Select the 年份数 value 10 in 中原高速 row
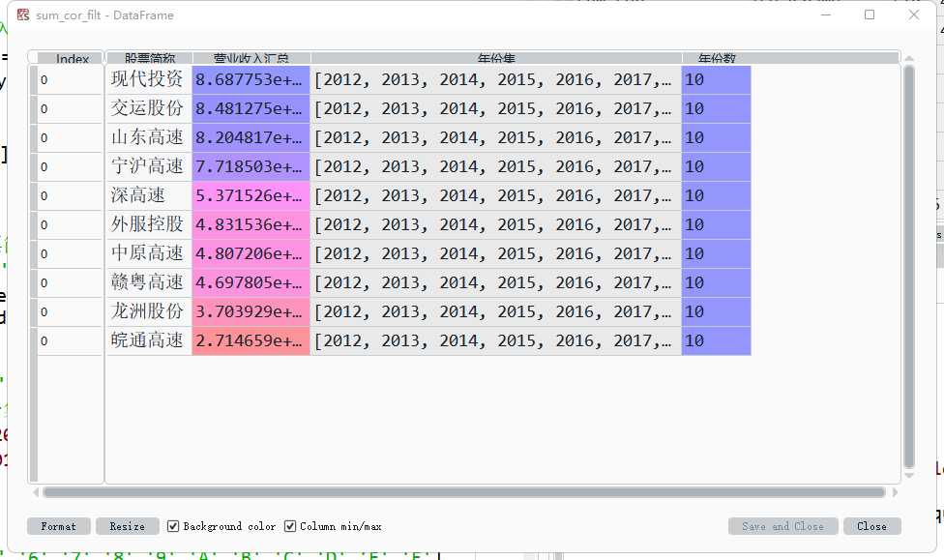This screenshot has width=944, height=560. pos(717,253)
